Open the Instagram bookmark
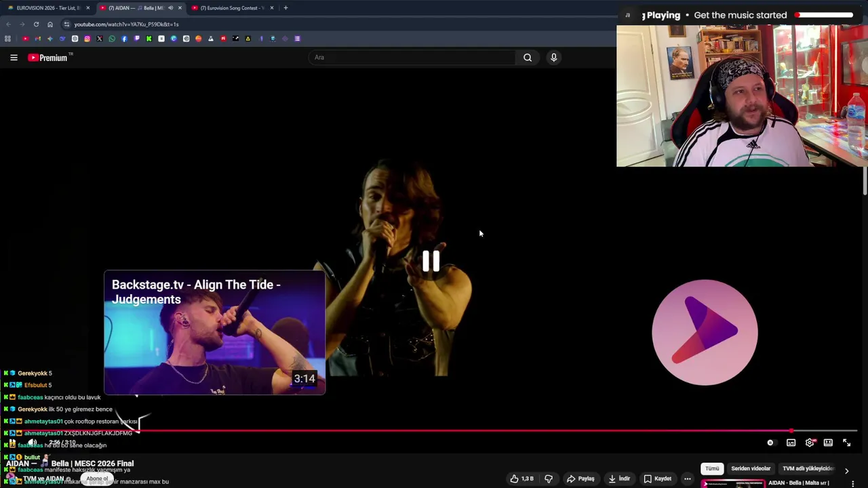Viewport: 868px width, 488px height. (87, 39)
